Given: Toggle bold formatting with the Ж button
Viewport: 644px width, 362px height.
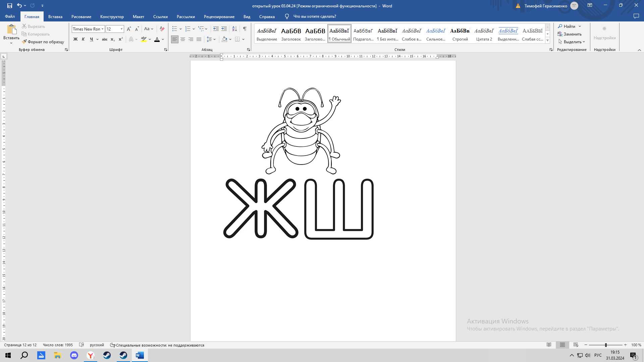Looking at the screenshot, I should [75, 39].
